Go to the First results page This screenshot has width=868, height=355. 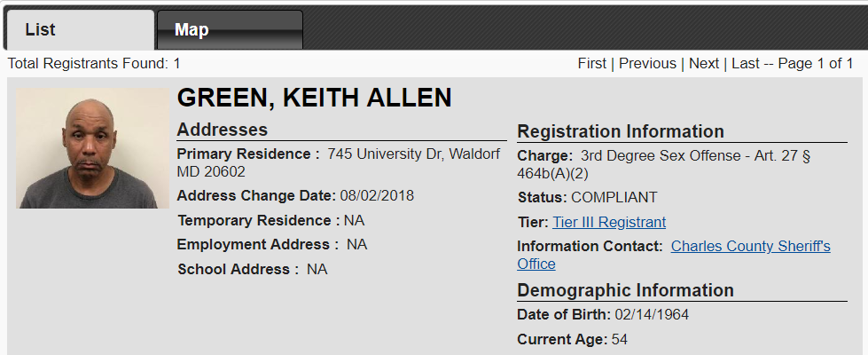(591, 64)
